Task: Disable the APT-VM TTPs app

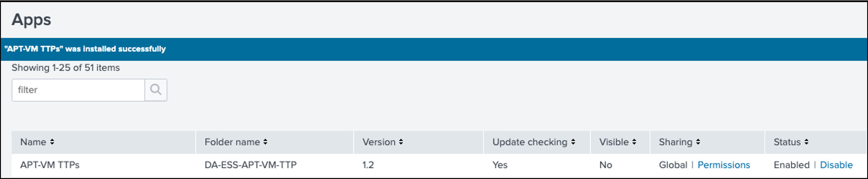Action: (836, 165)
